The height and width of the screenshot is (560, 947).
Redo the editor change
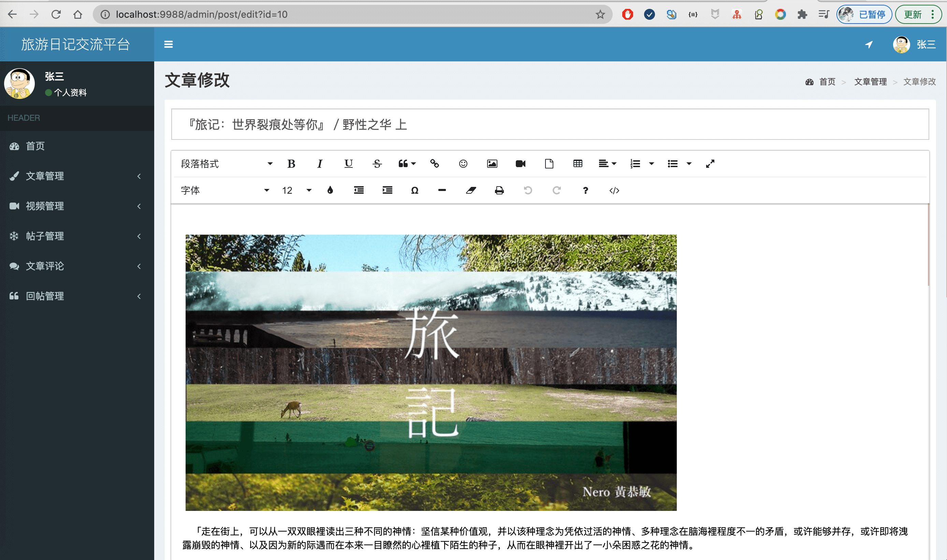(557, 190)
